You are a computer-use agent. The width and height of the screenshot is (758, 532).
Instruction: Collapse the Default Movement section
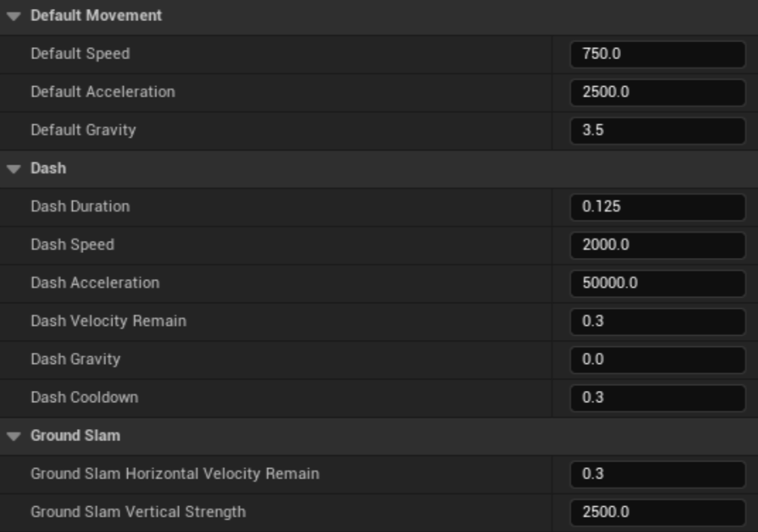tap(14, 16)
